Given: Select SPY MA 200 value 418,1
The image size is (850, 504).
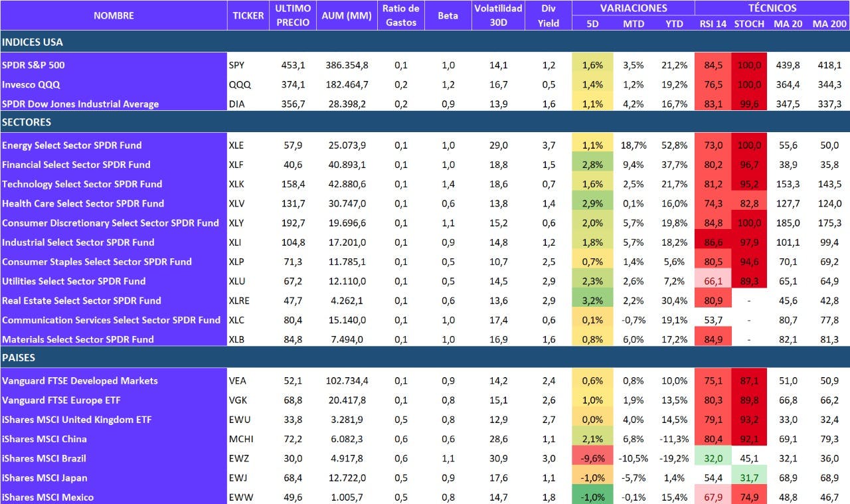Looking at the screenshot, I should coord(829,65).
